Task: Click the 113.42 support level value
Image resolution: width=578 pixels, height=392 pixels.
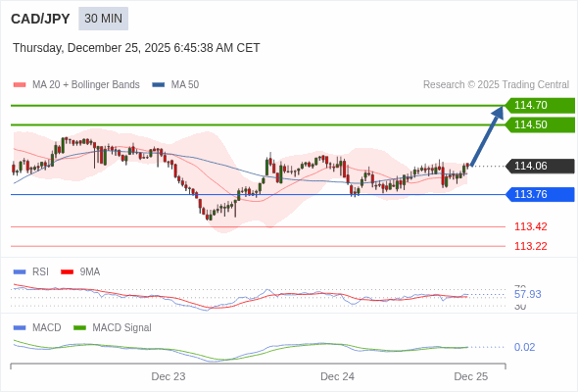Action: tap(531, 226)
